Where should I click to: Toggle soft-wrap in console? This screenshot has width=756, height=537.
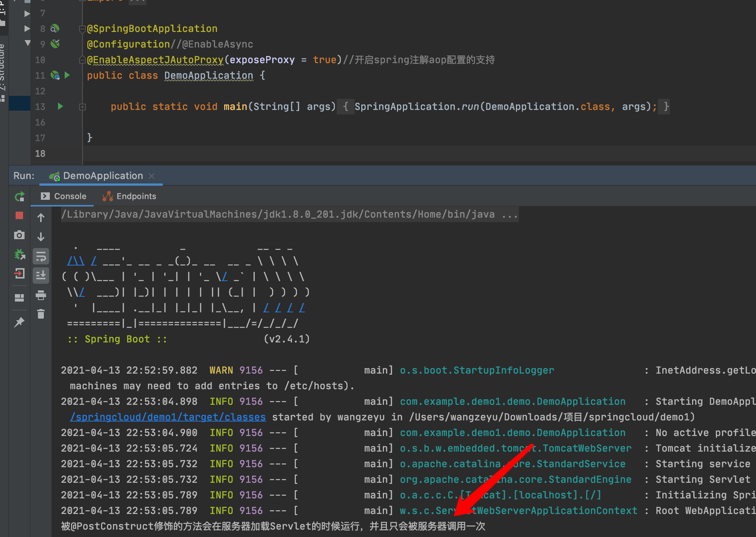[41, 257]
